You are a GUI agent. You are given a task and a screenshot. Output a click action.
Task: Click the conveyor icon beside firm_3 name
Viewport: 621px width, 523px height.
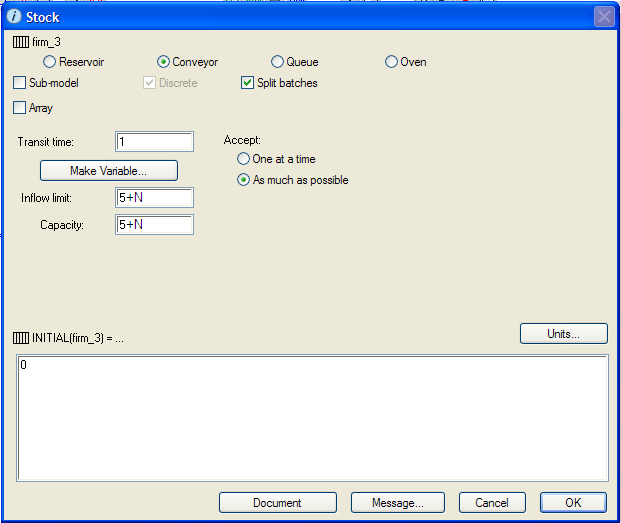coord(21,42)
